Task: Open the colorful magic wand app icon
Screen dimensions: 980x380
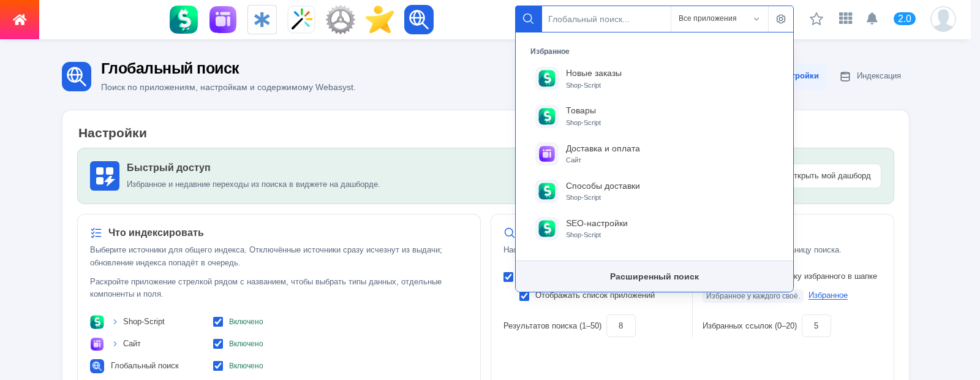Action: pyautogui.click(x=301, y=20)
